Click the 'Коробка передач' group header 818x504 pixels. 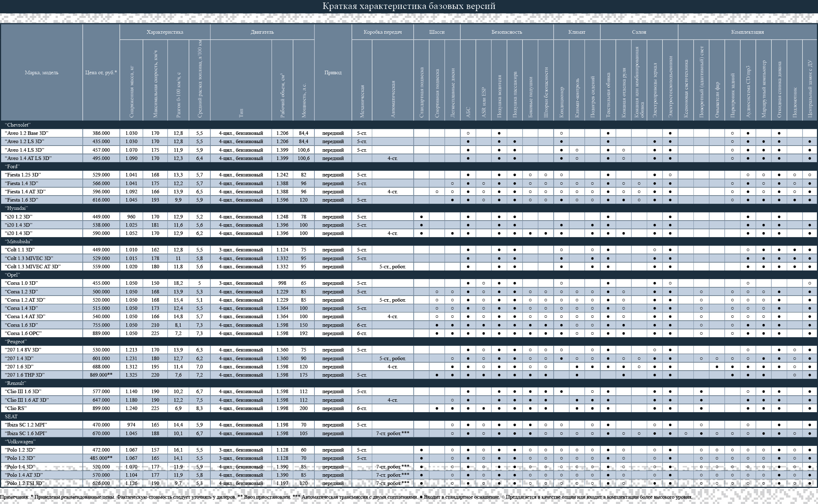click(x=383, y=32)
